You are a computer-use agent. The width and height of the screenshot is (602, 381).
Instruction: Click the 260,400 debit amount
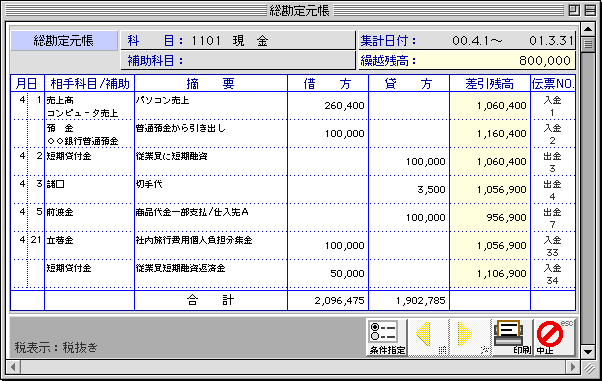click(x=344, y=106)
